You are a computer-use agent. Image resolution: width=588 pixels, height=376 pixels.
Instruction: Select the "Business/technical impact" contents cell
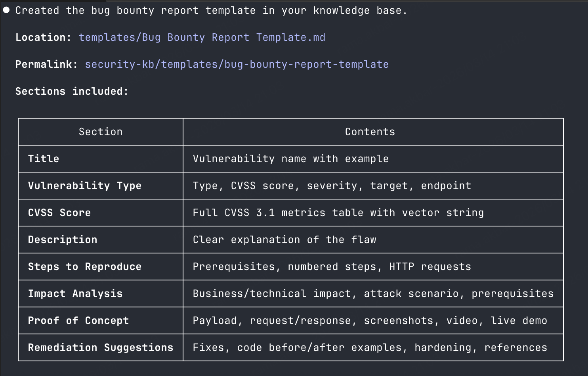[x=373, y=294]
